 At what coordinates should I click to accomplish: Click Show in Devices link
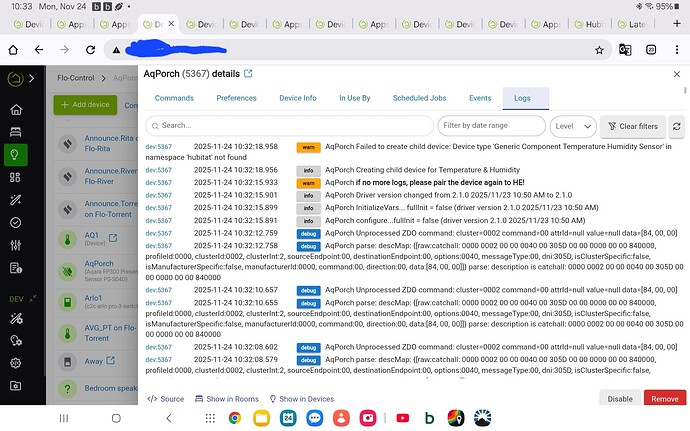tap(302, 399)
